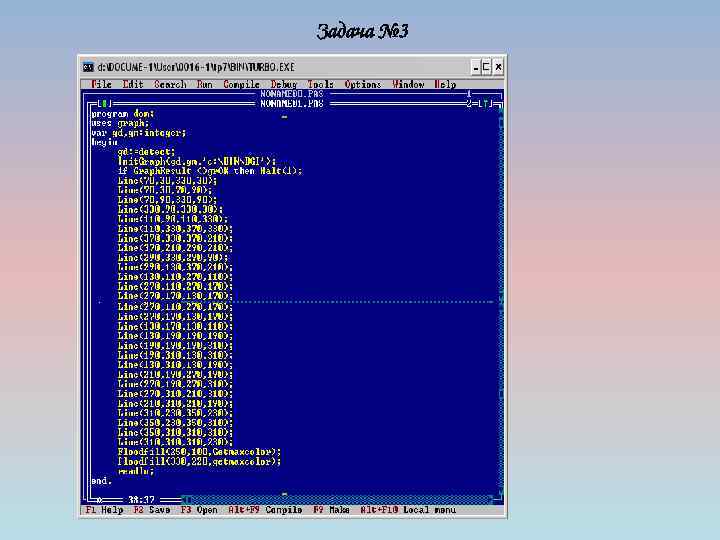Open the Help menu
This screenshot has width=720, height=540.
445,84
